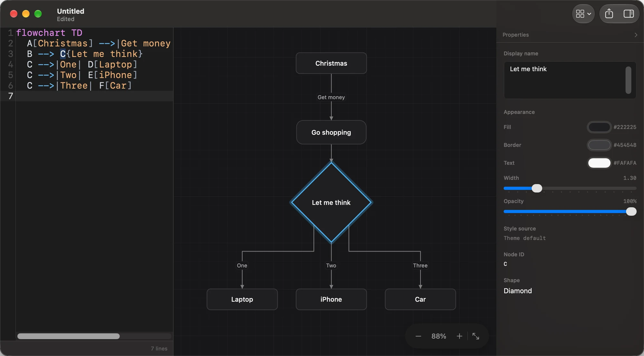The width and height of the screenshot is (644, 356).
Task: Click 'F[Car]' on code line 6
Action: [x=115, y=86]
